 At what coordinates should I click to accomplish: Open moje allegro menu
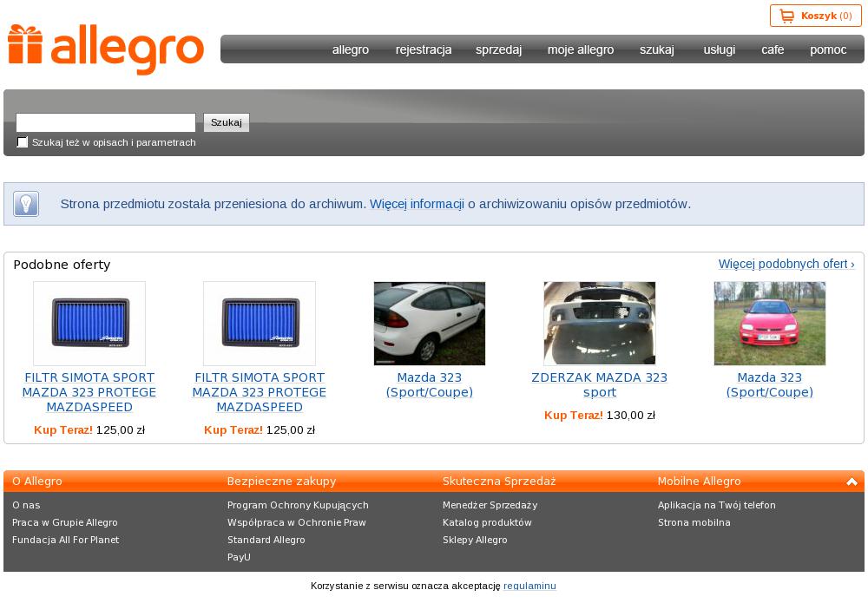581,49
